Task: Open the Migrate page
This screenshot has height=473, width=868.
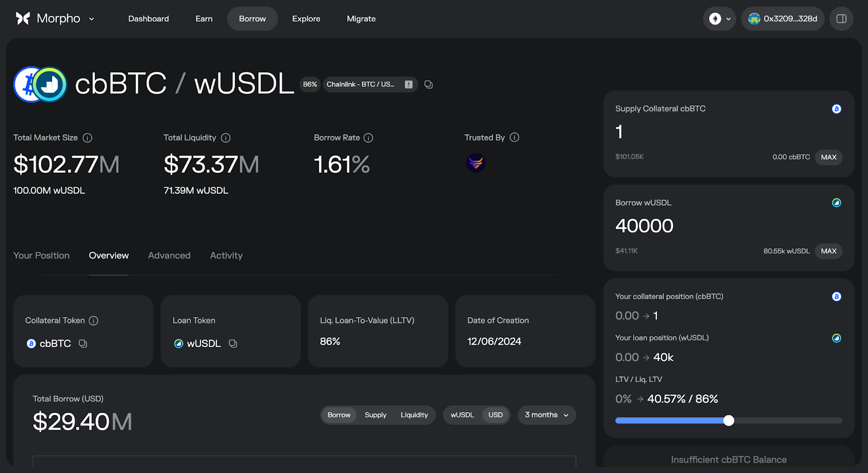Action: click(361, 18)
